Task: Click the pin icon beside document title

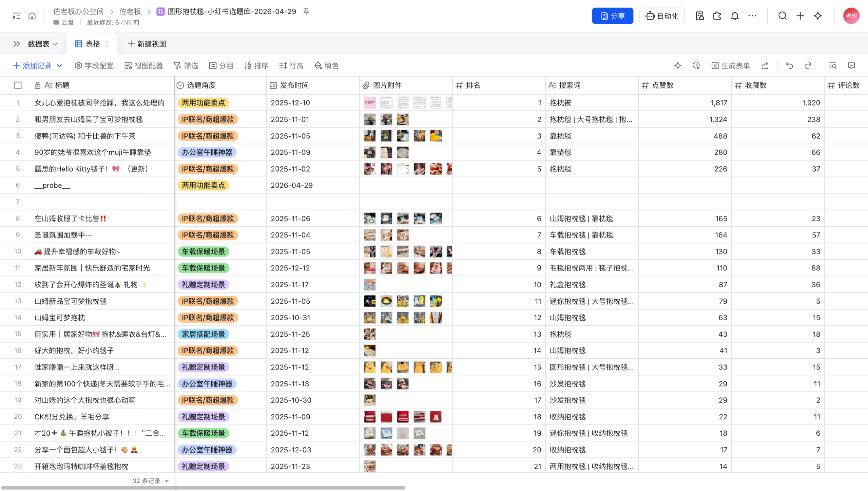Action: coord(306,11)
